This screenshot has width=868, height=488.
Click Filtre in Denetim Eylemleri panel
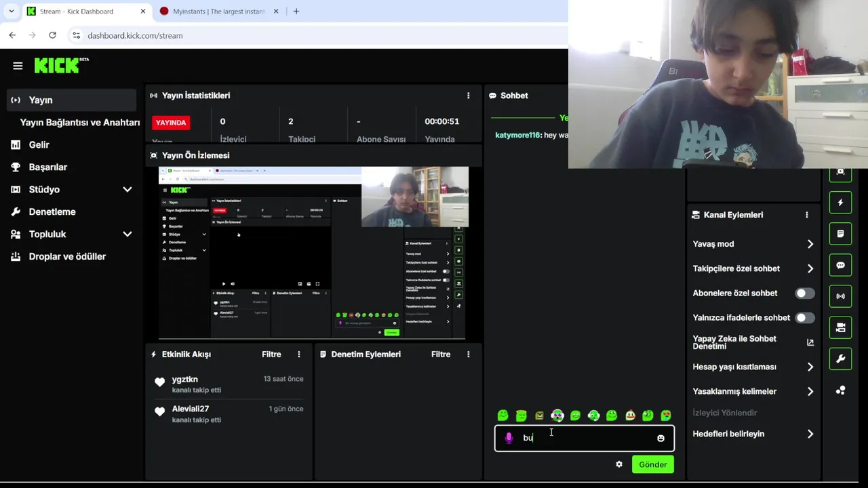(x=441, y=354)
